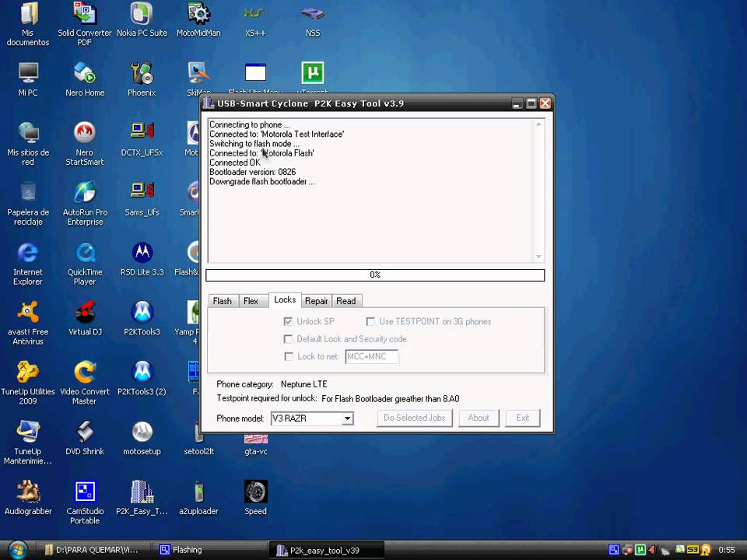Open Nokia PC Suite icon

pyautogui.click(x=142, y=19)
